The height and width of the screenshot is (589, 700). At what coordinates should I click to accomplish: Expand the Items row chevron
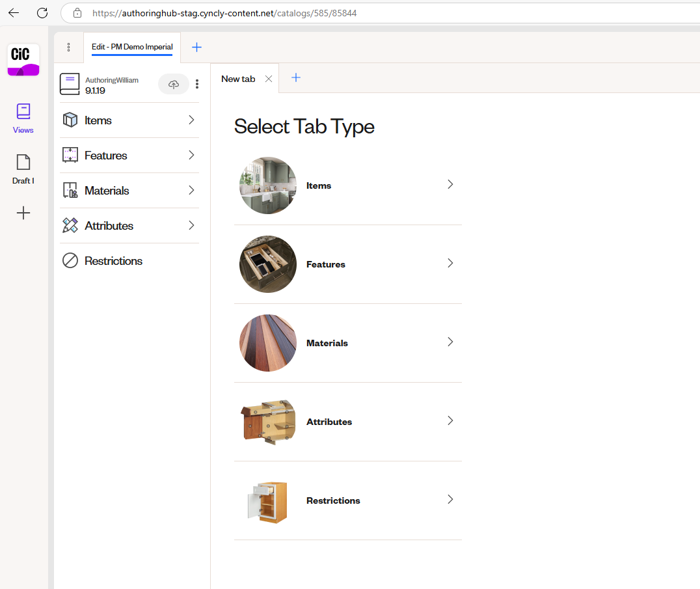pyautogui.click(x=191, y=120)
